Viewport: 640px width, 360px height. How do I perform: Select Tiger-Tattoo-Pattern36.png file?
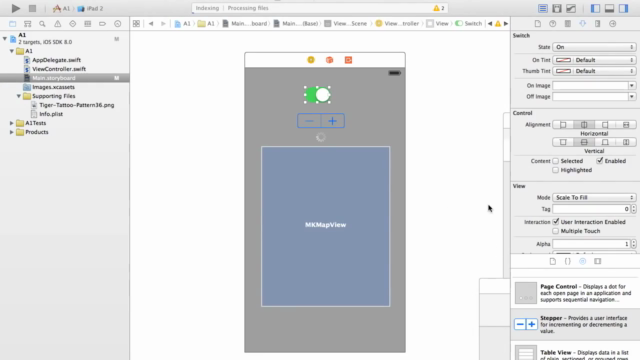pyautogui.click(x=77, y=105)
